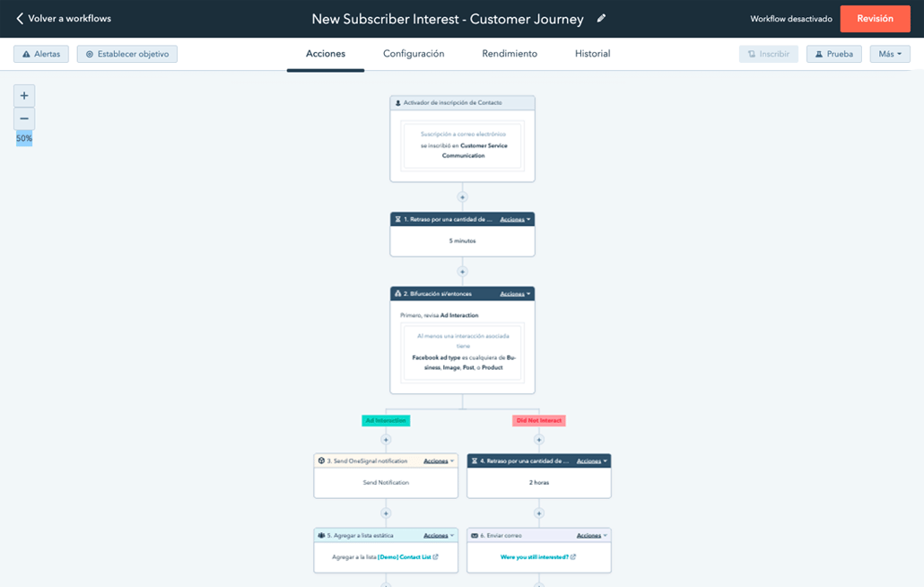Click the Ad Interaction branch label

point(386,420)
